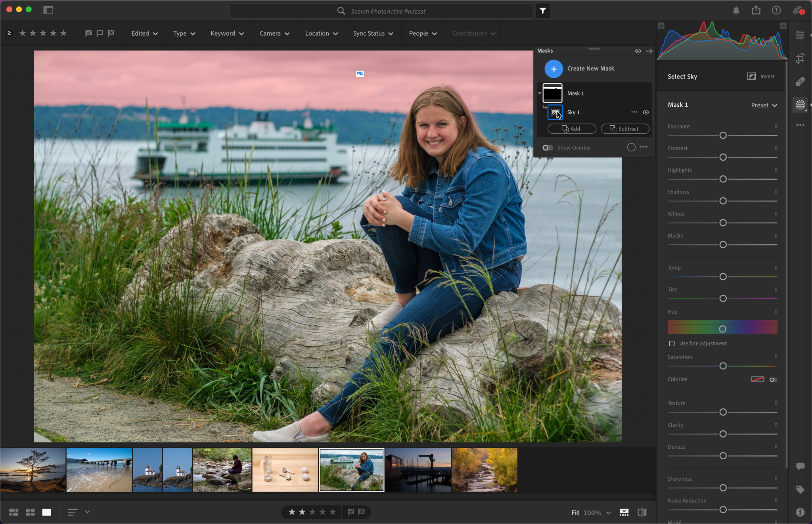Click the share export icon

(756, 10)
